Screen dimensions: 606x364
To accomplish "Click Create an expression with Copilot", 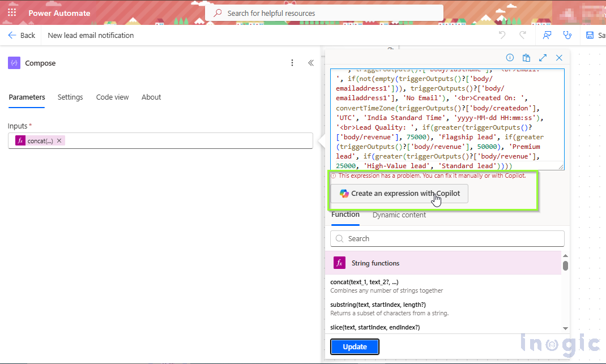I will [x=399, y=193].
